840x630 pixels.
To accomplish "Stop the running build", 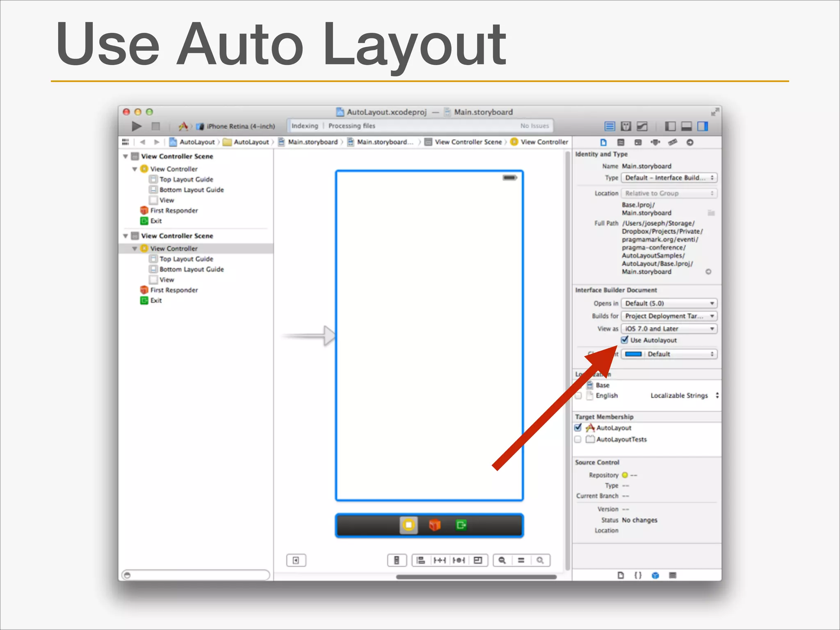I will (x=155, y=126).
